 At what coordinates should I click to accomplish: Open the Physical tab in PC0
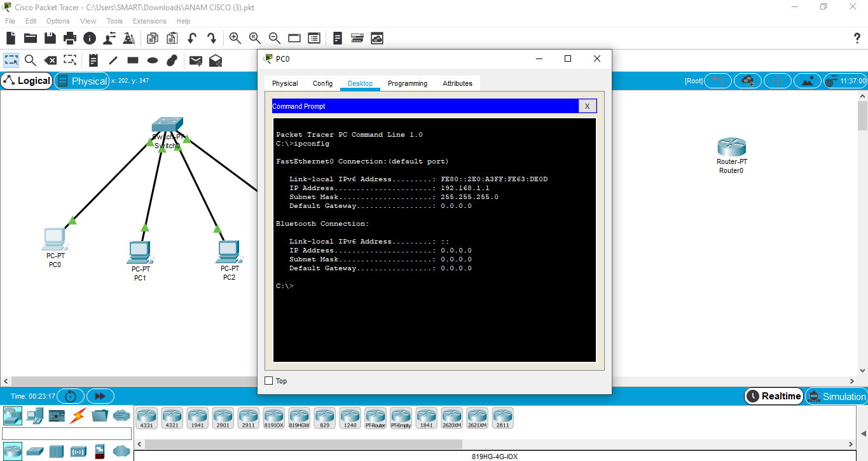click(x=285, y=83)
